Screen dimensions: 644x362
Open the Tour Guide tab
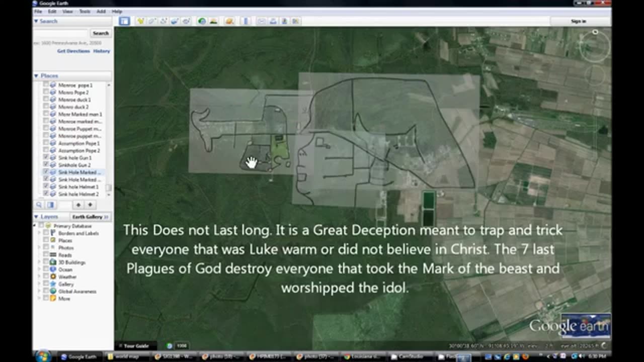pos(136,346)
